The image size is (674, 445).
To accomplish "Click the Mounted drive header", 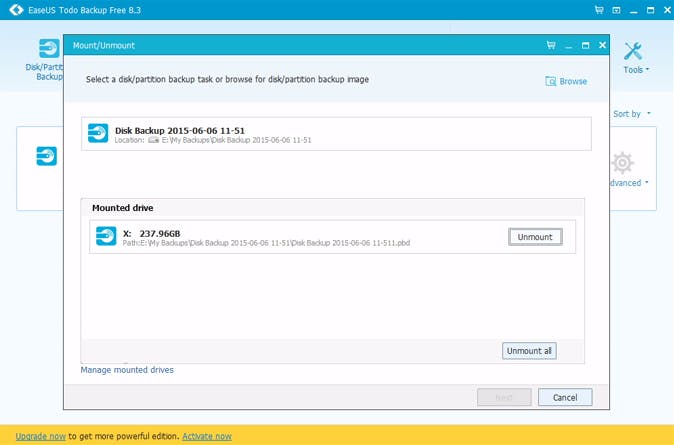I will pyautogui.click(x=123, y=208).
